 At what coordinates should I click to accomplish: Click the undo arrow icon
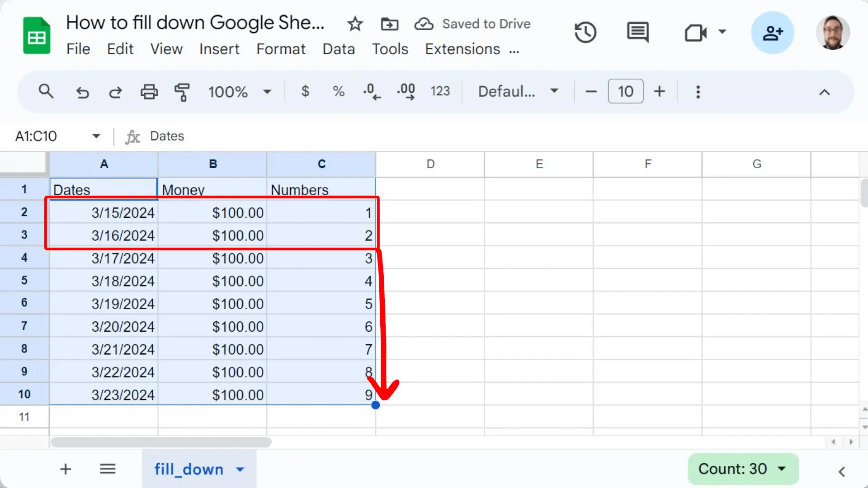[82, 92]
